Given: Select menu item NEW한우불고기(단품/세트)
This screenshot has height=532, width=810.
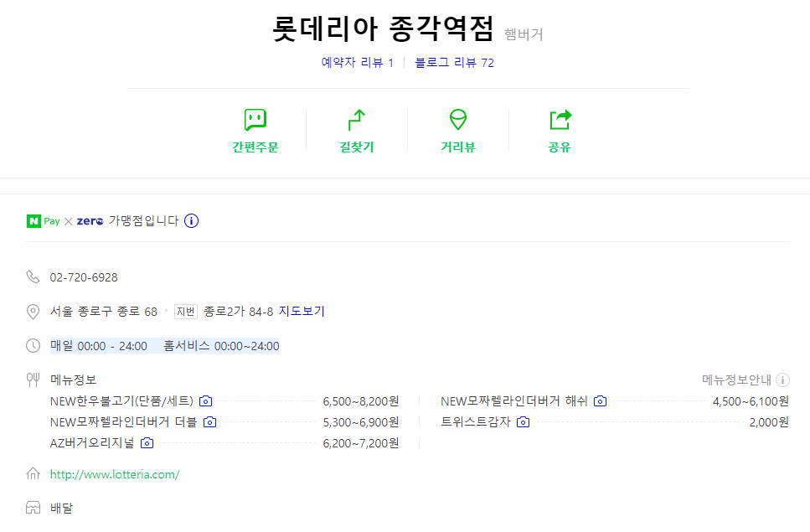Looking at the screenshot, I should pyautogui.click(x=121, y=401).
